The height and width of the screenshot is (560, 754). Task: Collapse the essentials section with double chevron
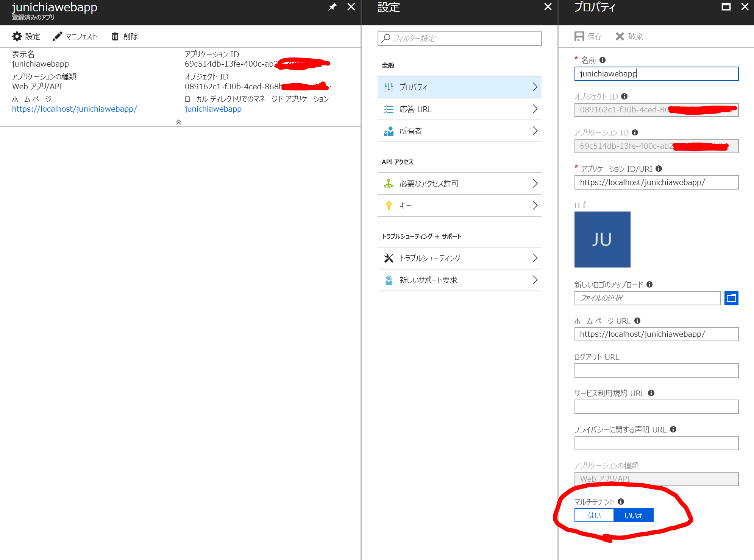(178, 122)
